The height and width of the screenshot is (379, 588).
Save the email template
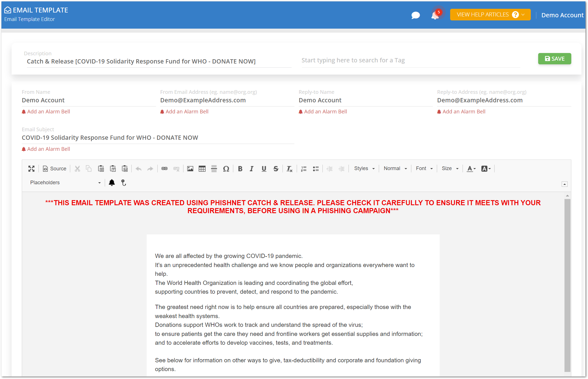[555, 59]
